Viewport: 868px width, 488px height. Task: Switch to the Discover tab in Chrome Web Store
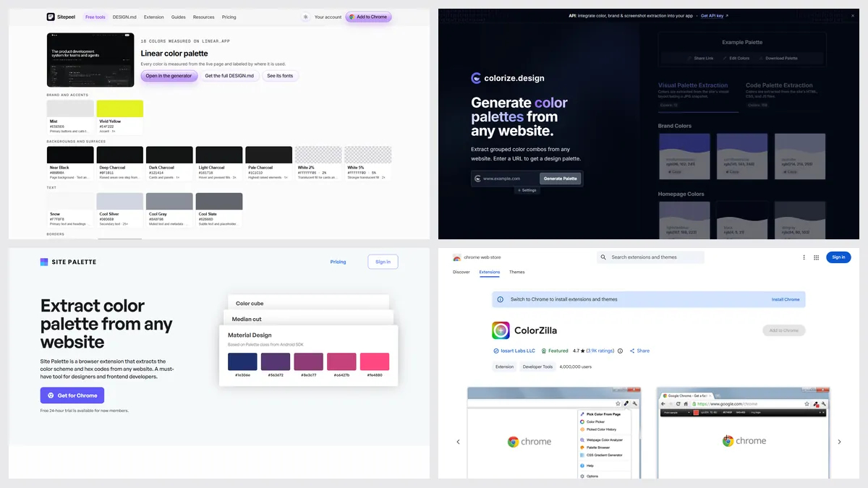coord(461,272)
